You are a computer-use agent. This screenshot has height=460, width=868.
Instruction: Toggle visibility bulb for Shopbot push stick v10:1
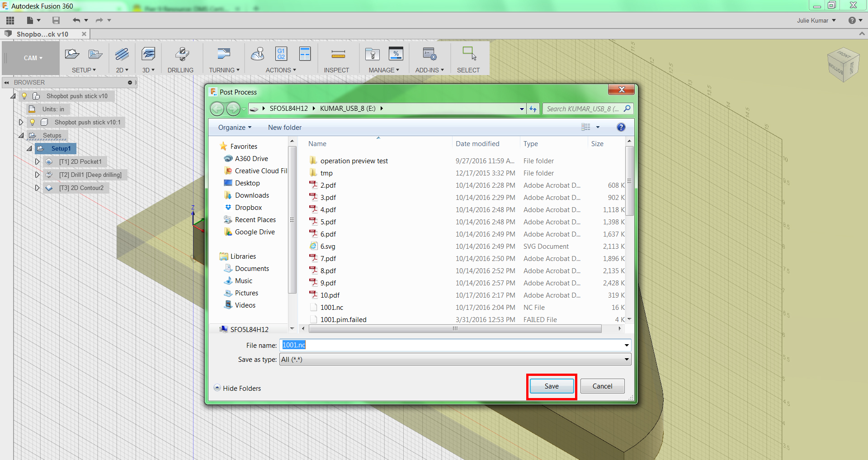coord(33,122)
